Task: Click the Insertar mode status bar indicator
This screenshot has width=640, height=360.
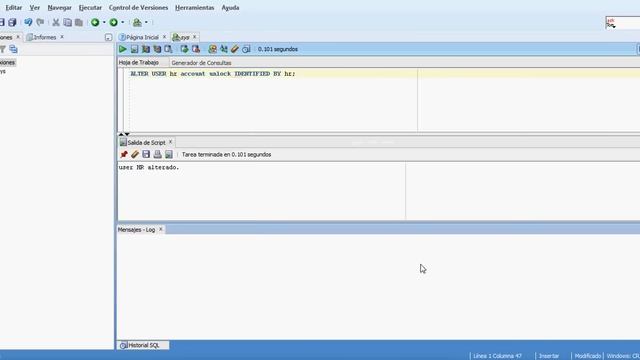Action: pyautogui.click(x=549, y=356)
